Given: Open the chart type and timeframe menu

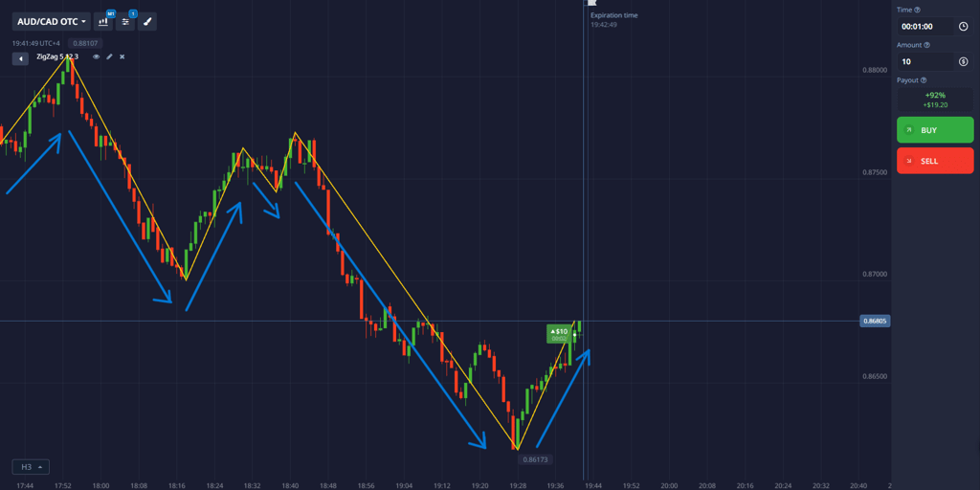Looking at the screenshot, I should point(103,21).
